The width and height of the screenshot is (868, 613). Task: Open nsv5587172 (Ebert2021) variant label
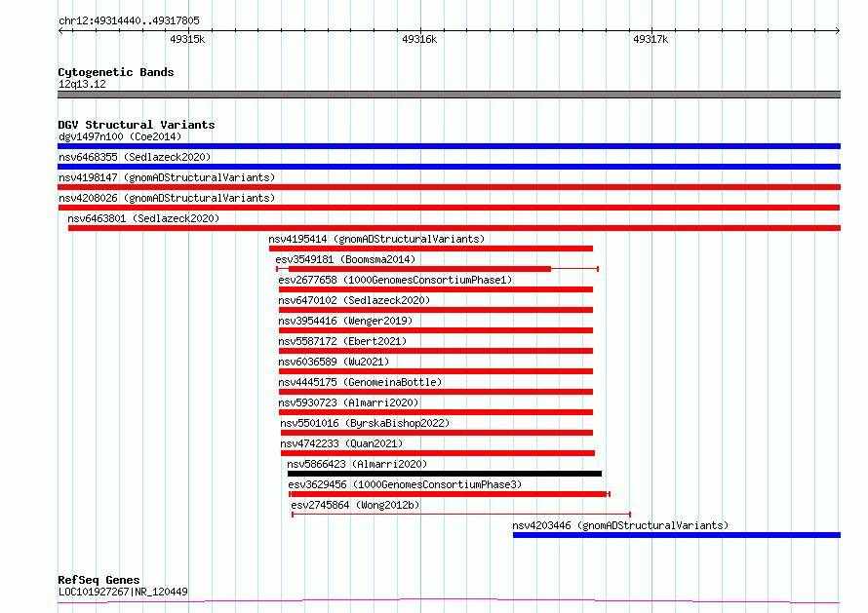point(342,341)
